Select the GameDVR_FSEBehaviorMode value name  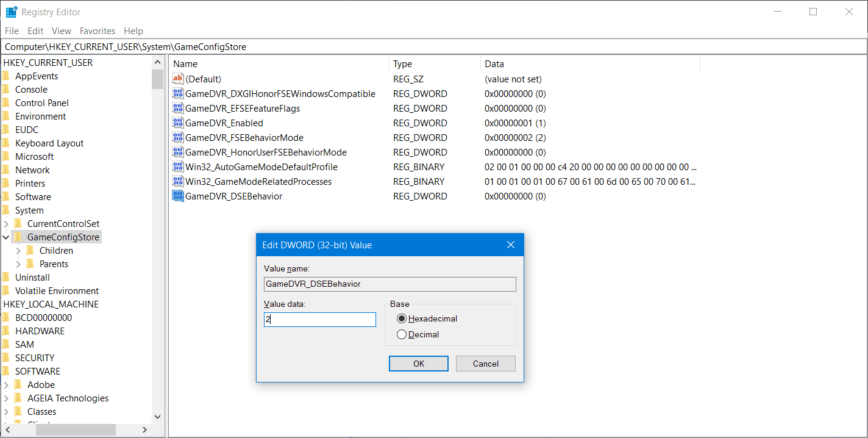pos(244,137)
